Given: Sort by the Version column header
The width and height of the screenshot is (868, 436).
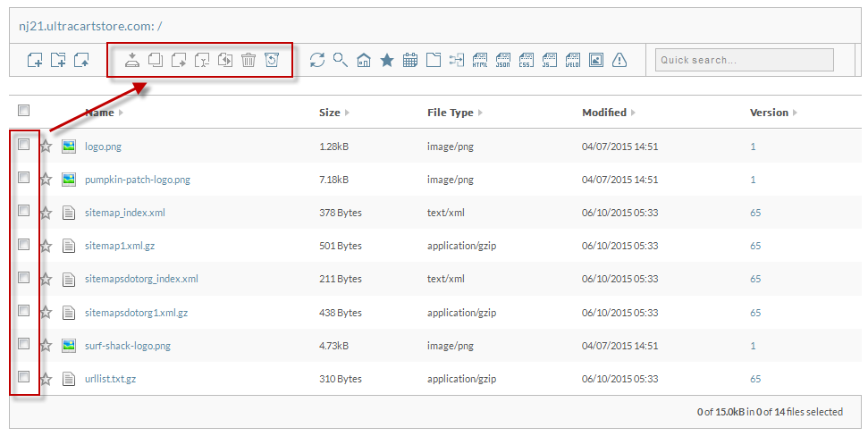Looking at the screenshot, I should coord(774,113).
